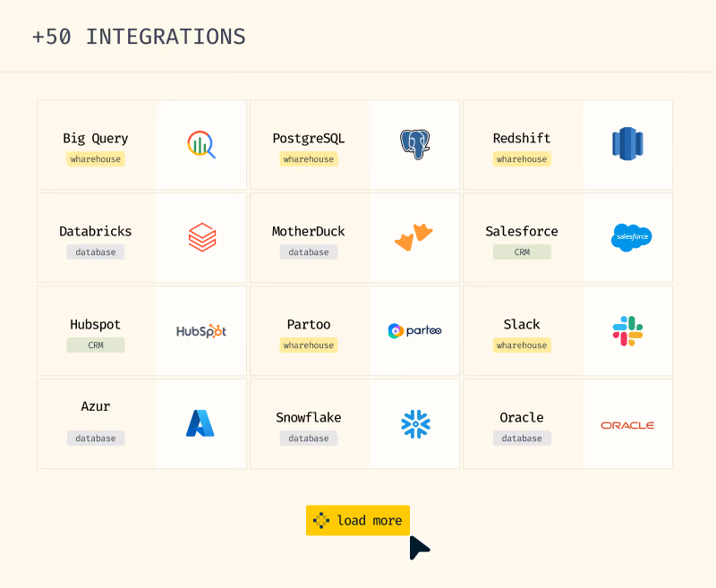Image resolution: width=716 pixels, height=588 pixels.
Task: Click wharehouse tag under Partoo
Action: [309, 345]
